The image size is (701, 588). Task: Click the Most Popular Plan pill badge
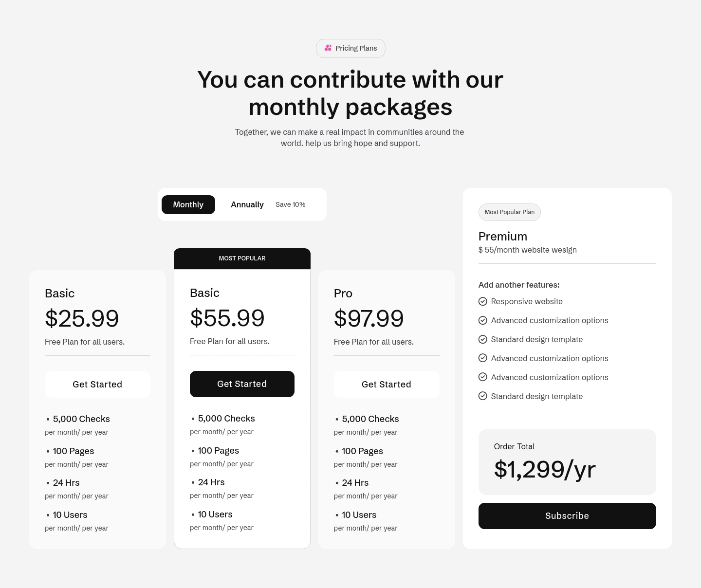pos(509,212)
